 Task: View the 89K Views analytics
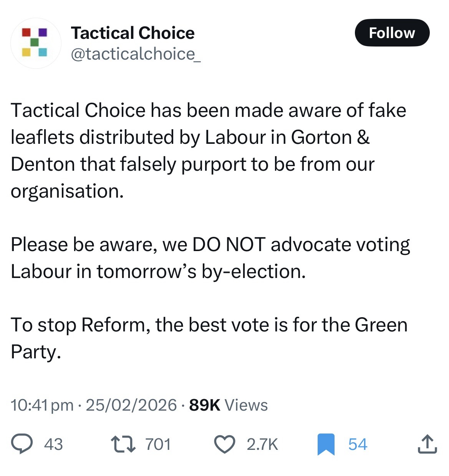[229, 405]
